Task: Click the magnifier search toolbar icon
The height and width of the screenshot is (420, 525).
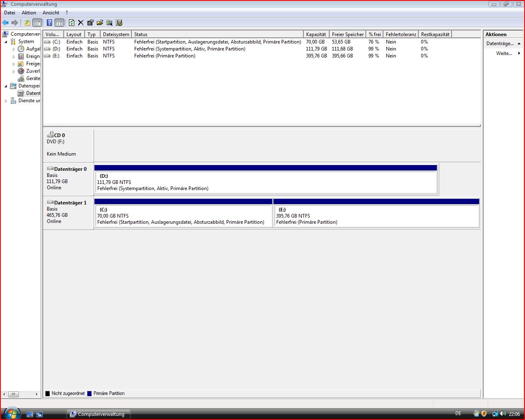Action: tap(109, 23)
